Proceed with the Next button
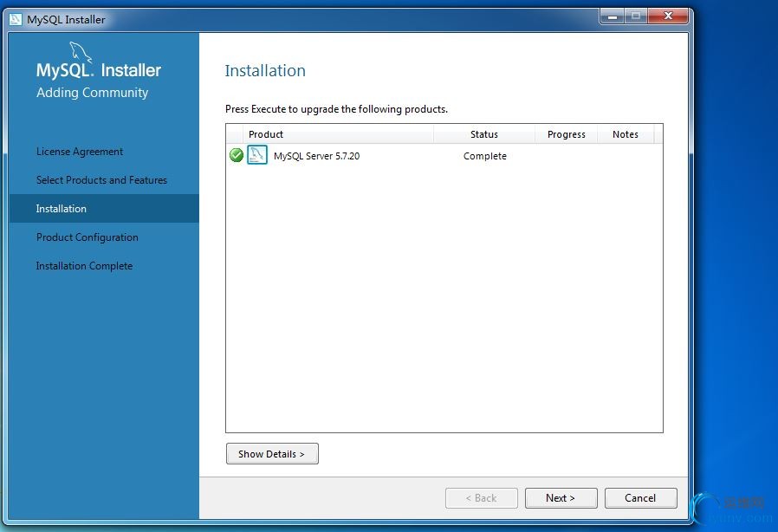Screen dimensions: 778x532 [x=561, y=497]
